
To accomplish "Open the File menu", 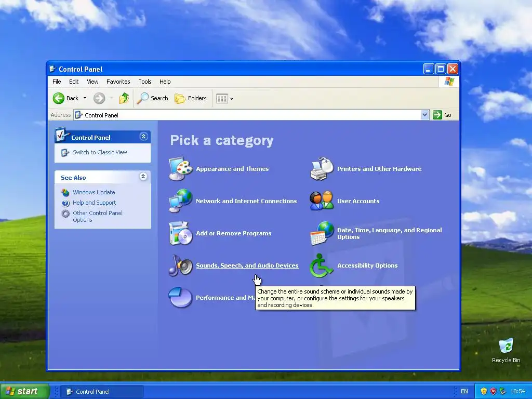I will 57,82.
